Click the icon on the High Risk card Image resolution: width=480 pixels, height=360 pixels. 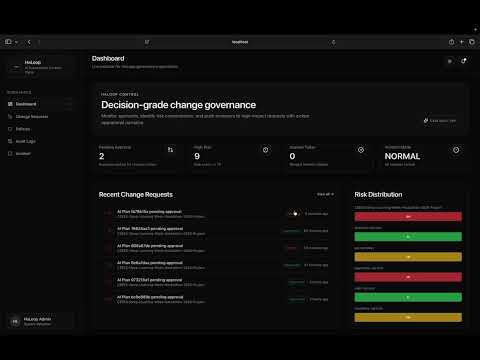[265, 150]
